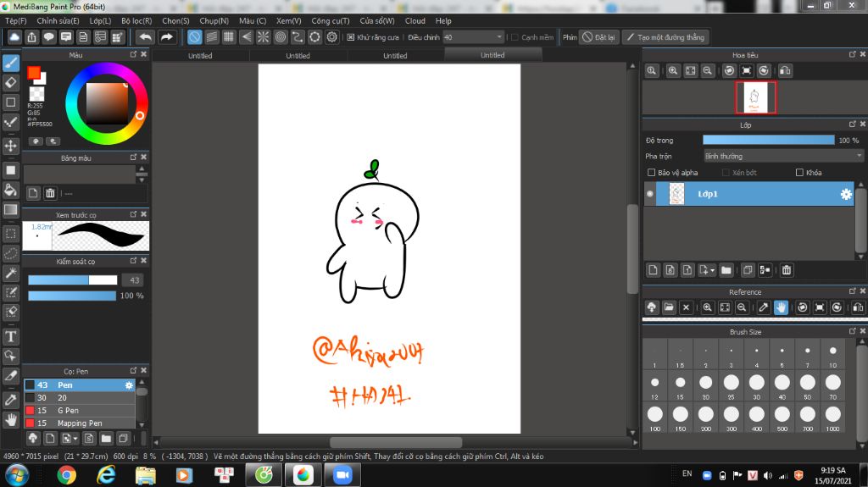This screenshot has height=487, width=868.
Task: Select the Hand pan tool
Action: click(11, 419)
